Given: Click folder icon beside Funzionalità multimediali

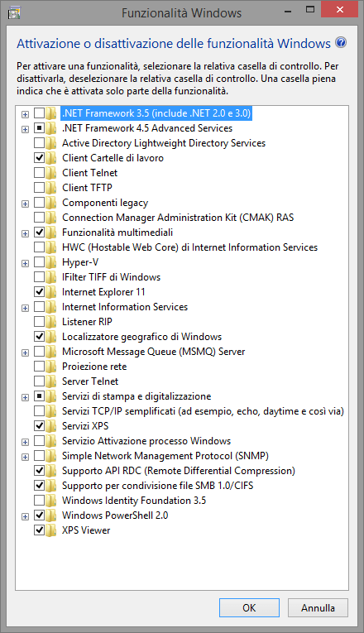Looking at the screenshot, I should tap(50, 233).
